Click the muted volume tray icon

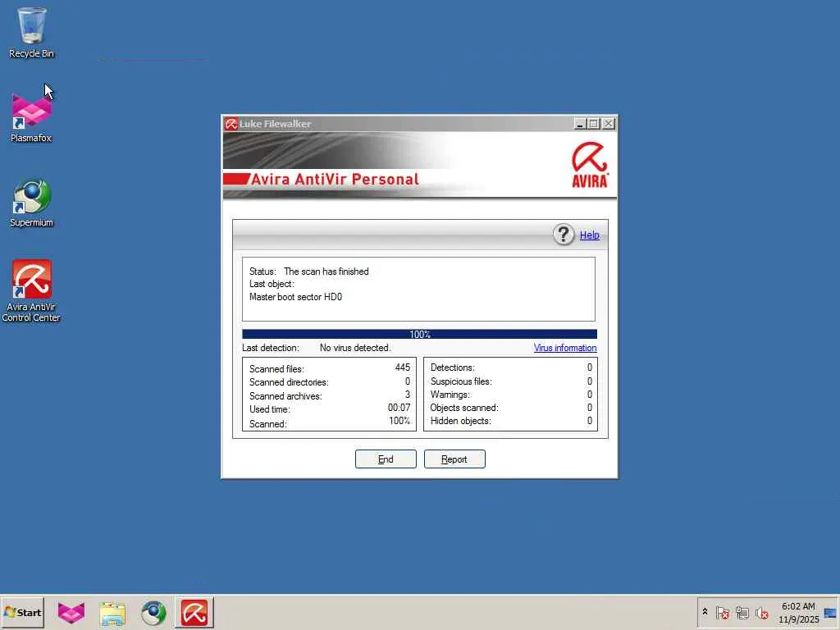pyautogui.click(x=762, y=612)
